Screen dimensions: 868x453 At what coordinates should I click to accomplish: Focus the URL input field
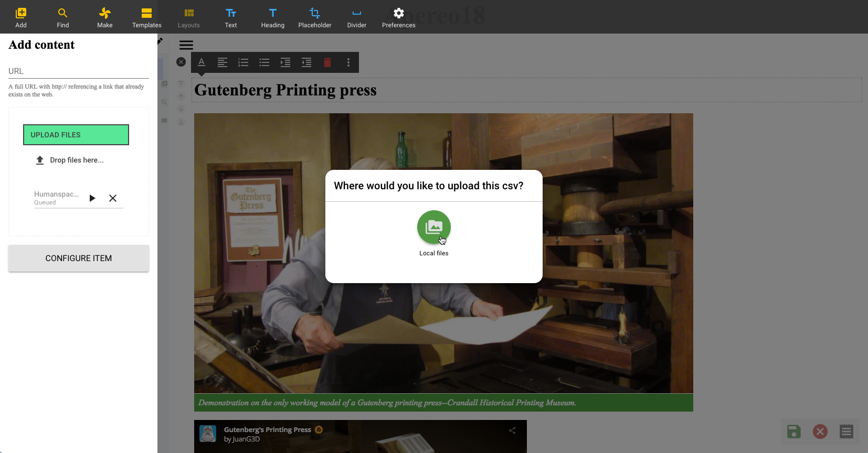79,71
